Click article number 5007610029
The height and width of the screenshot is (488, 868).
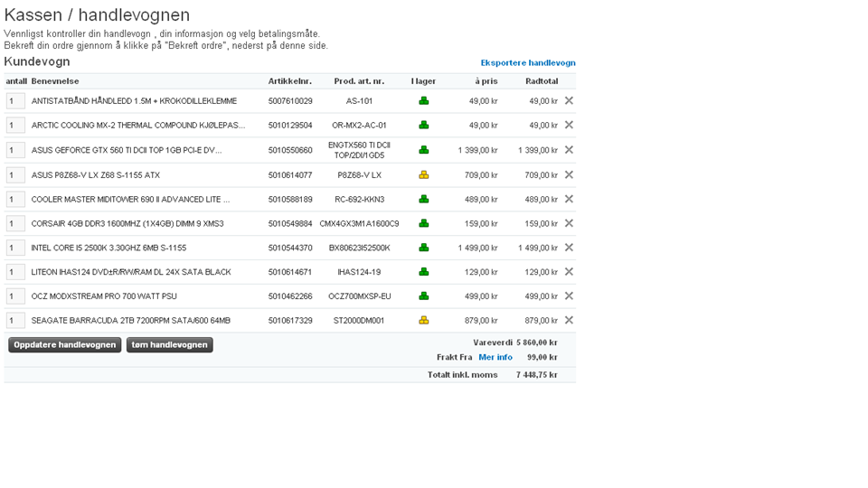[290, 100]
